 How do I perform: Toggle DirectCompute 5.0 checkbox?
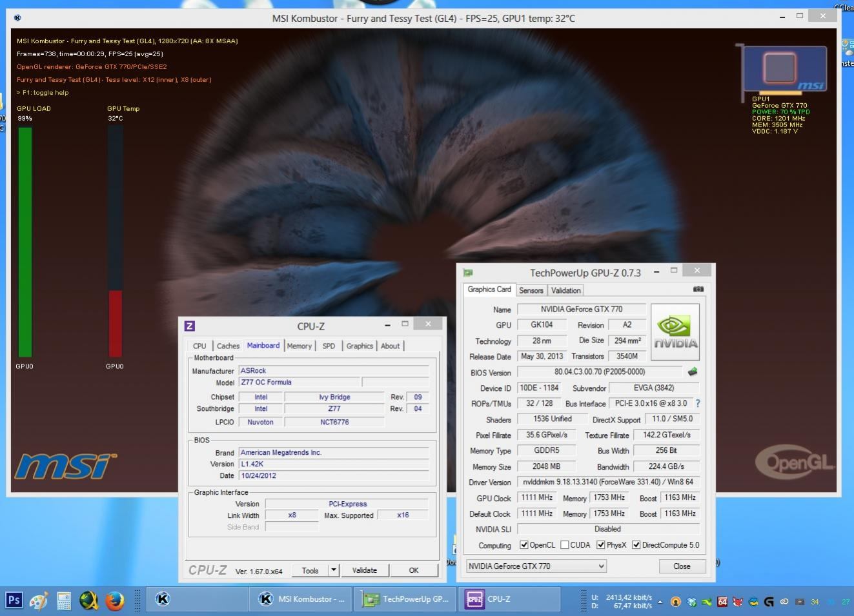[x=636, y=545]
